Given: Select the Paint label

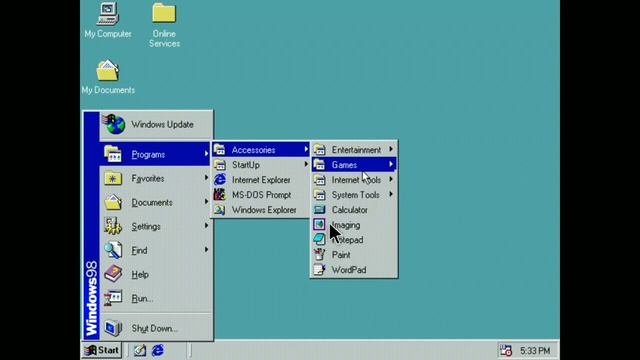Looking at the screenshot, I should (x=341, y=255).
